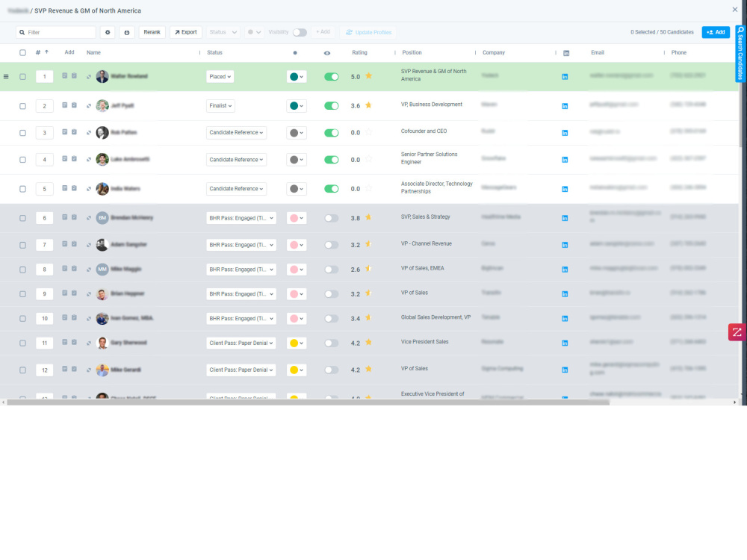Click into the Filter search field
The image size is (747, 560).
point(56,32)
